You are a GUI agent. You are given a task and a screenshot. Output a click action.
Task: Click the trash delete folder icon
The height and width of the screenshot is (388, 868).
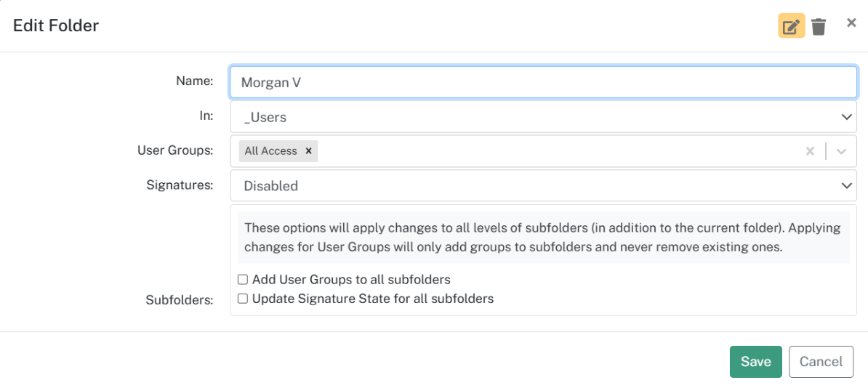pyautogui.click(x=819, y=27)
